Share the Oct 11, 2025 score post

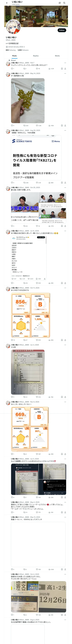[65, 340]
